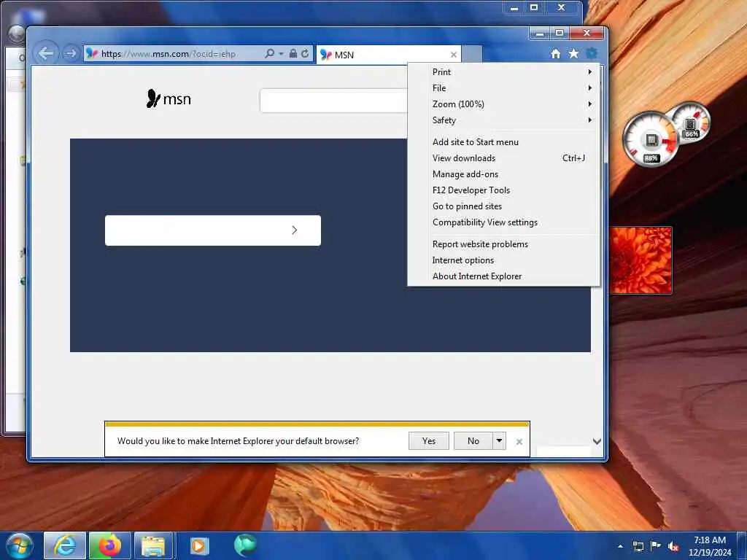
Task: Open Windows Explorer folder taskbar icon
Action: pos(153,545)
